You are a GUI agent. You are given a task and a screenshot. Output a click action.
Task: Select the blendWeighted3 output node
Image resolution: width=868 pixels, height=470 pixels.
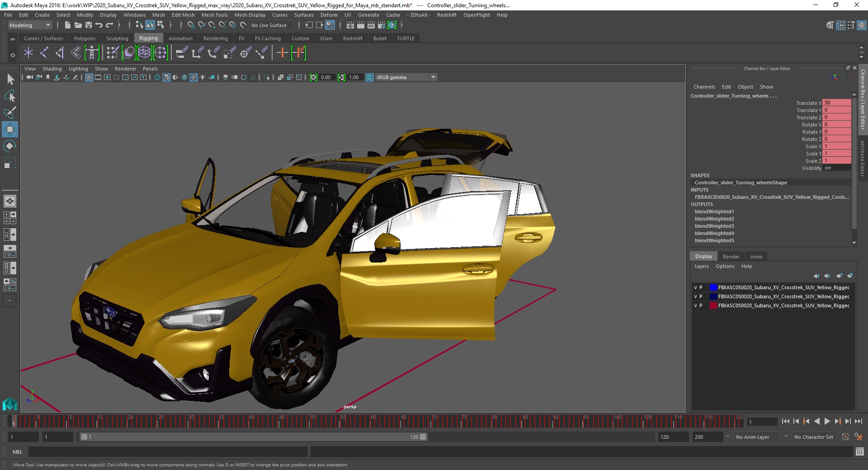pyautogui.click(x=714, y=226)
